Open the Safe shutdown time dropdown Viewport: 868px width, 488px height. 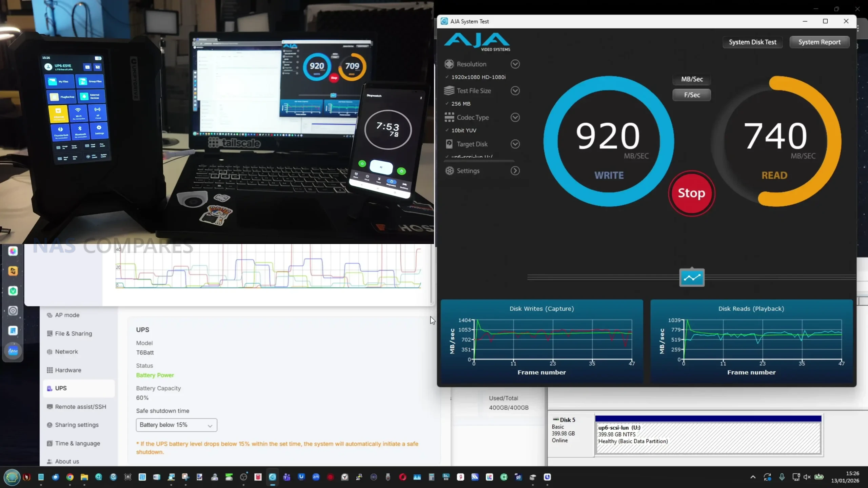(176, 425)
